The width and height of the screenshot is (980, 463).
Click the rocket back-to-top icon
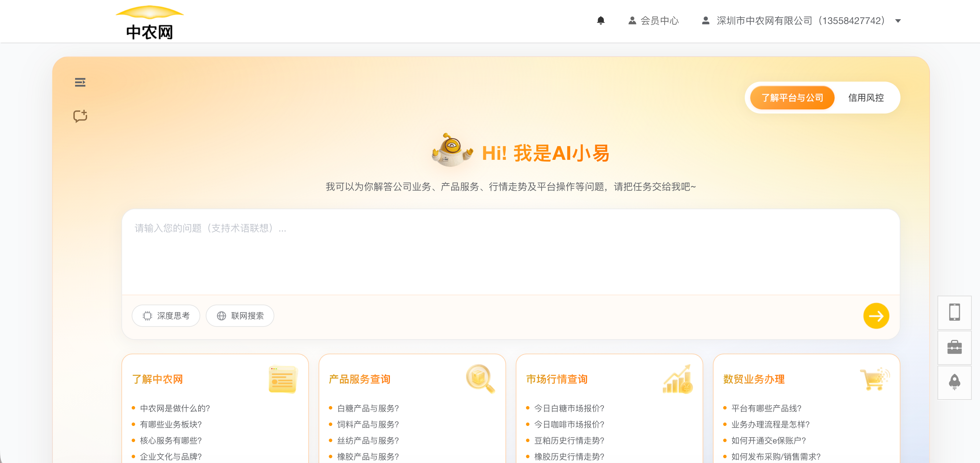(x=954, y=382)
